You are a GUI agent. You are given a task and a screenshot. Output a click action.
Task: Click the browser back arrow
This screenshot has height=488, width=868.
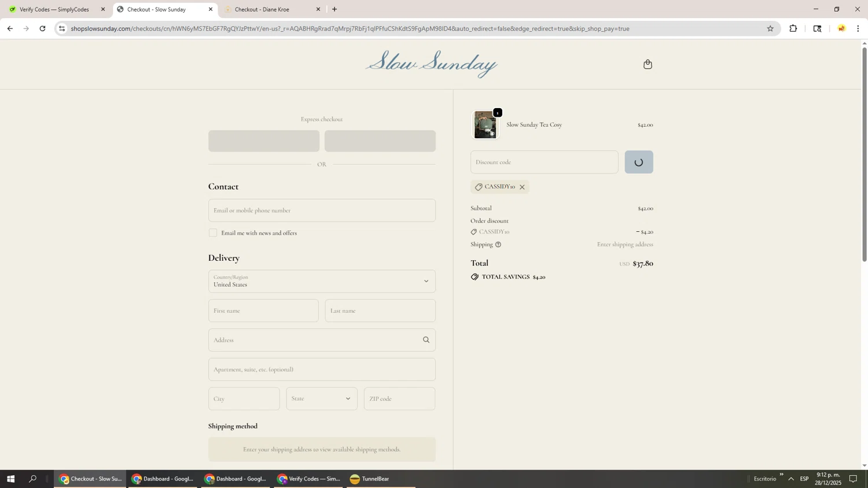[x=10, y=28]
